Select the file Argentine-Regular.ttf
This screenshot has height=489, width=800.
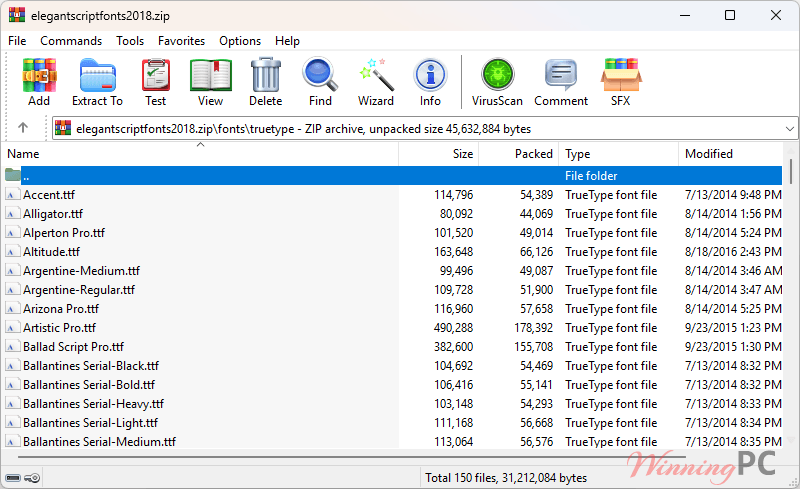pyautogui.click(x=79, y=289)
